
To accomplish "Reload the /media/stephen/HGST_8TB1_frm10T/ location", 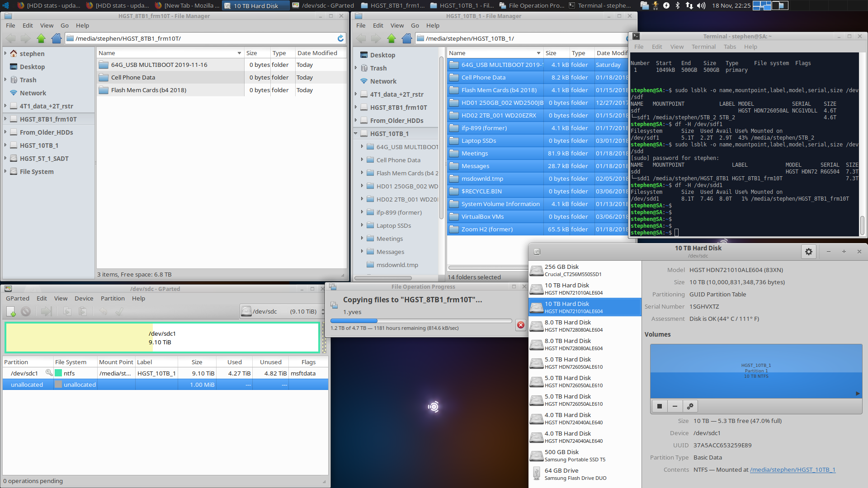I will (x=340, y=38).
